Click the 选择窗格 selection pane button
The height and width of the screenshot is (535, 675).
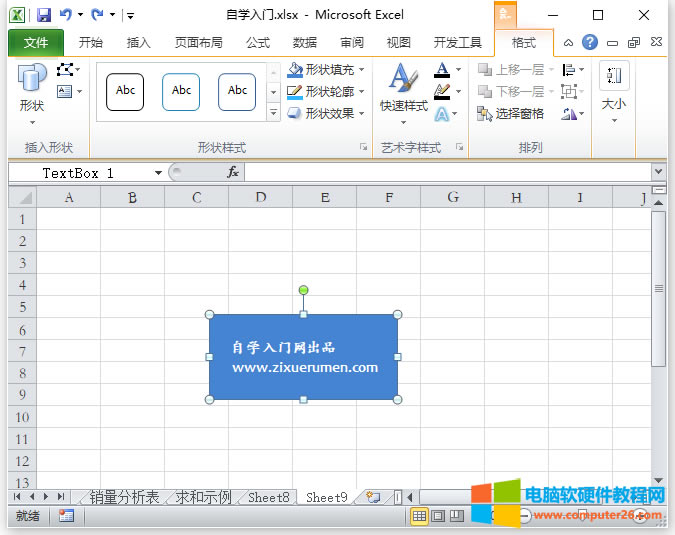[511, 114]
